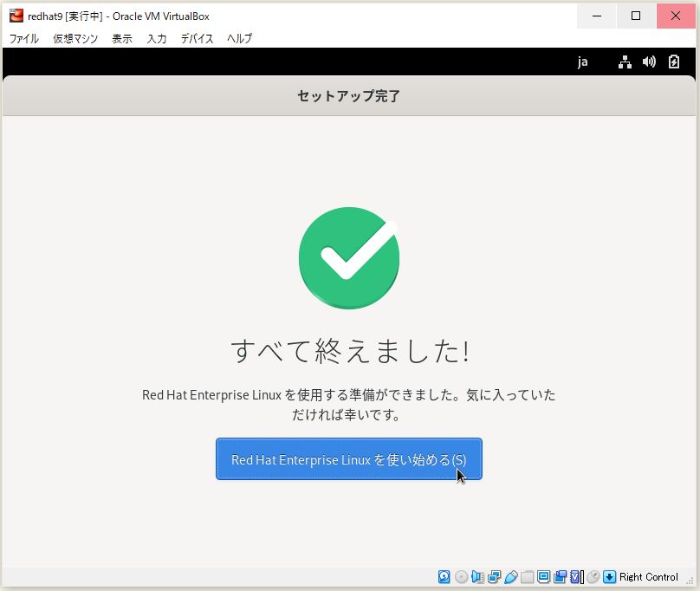Open the audio status indicator icon

pos(477,577)
